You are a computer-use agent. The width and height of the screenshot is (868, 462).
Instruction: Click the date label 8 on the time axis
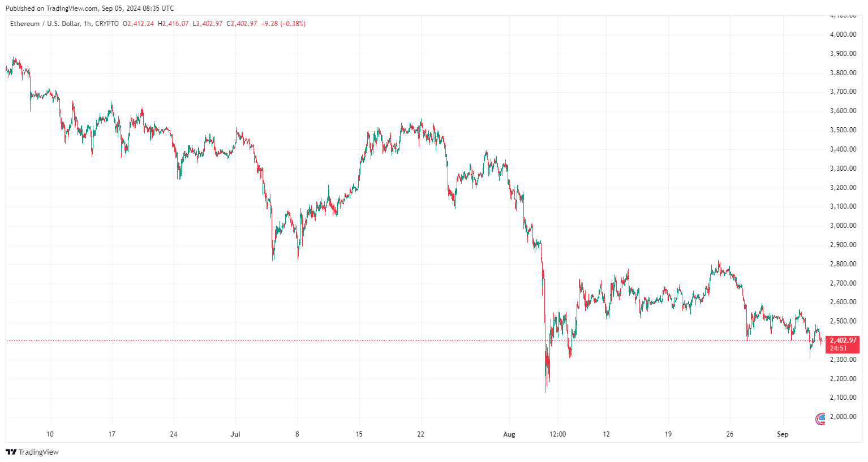[297, 434]
